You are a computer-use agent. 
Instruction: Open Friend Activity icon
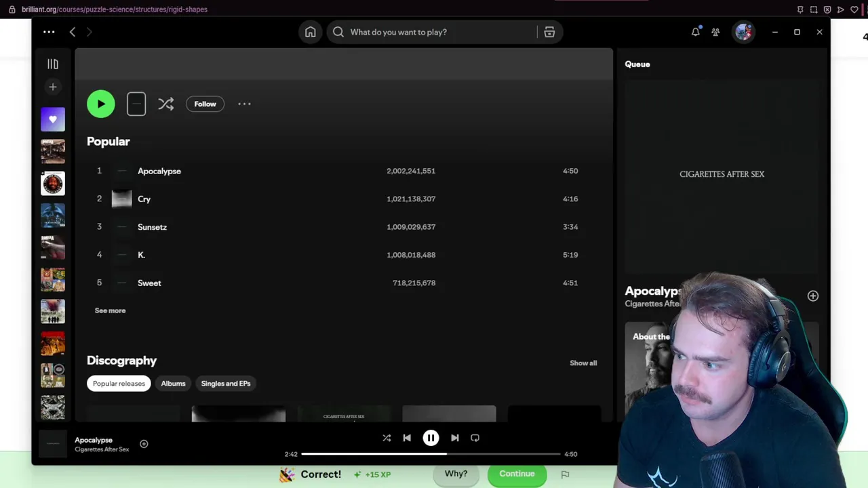[x=715, y=32]
